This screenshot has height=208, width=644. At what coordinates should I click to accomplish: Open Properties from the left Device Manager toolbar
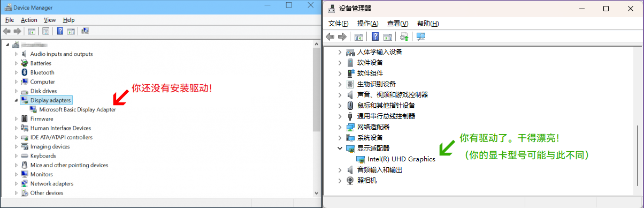pos(46,31)
